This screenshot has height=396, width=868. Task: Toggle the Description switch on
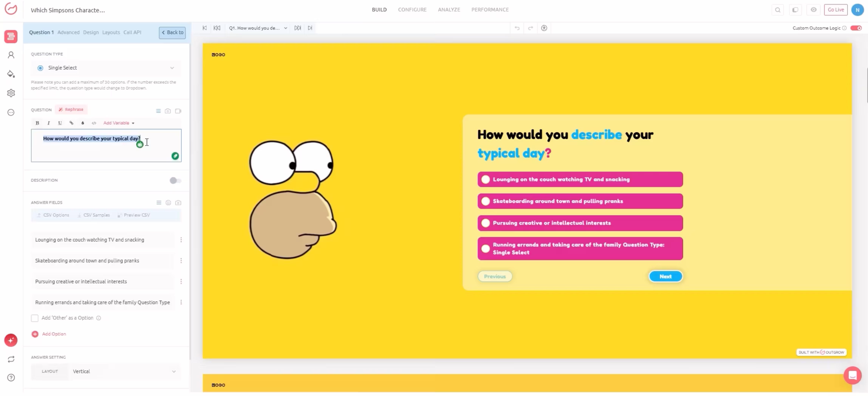(175, 180)
